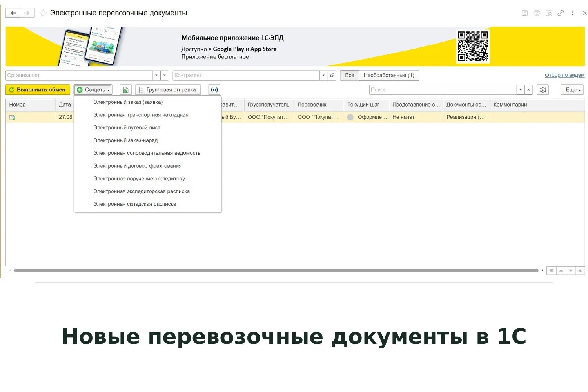Viewport: 588px width, 392px height.
Task: Choose Электронное поручение экспедитору
Action: point(147,179)
